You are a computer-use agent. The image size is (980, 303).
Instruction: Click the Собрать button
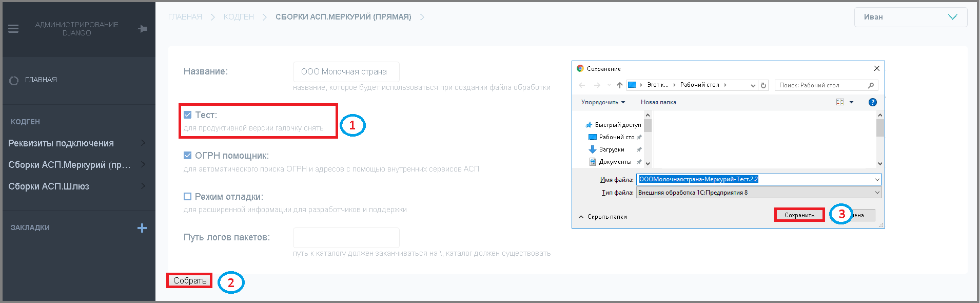(189, 280)
